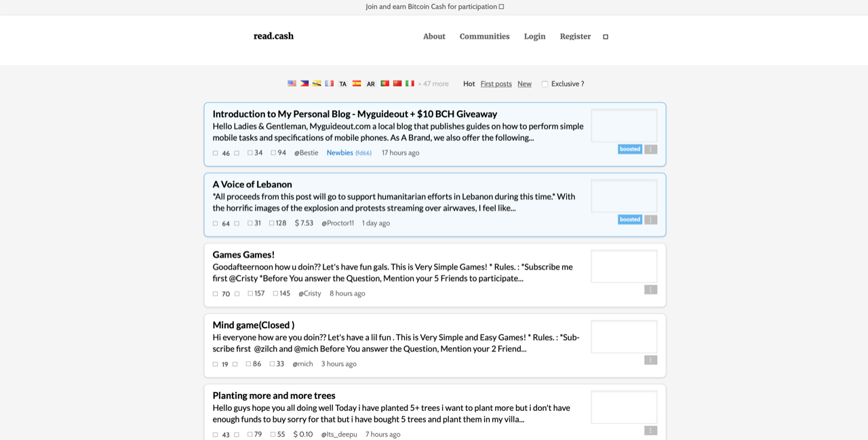This screenshot has height=440, width=868.
Task: Click the icon beside 94 on Bestie's post
Action: pos(273,153)
